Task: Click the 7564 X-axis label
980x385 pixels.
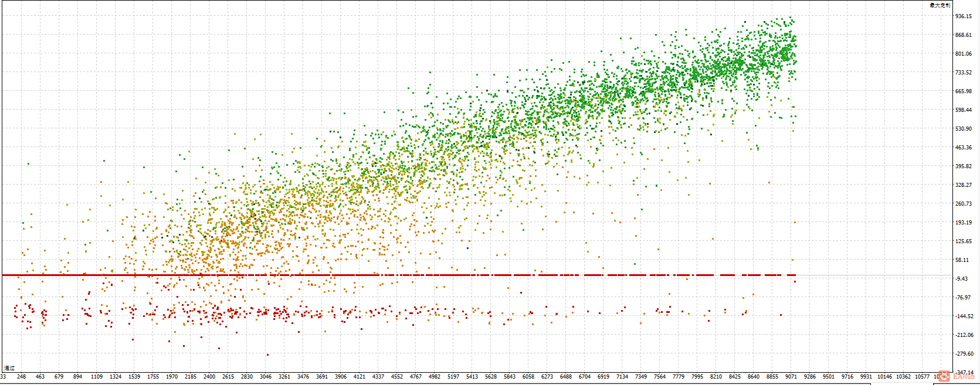Action: (x=660, y=377)
